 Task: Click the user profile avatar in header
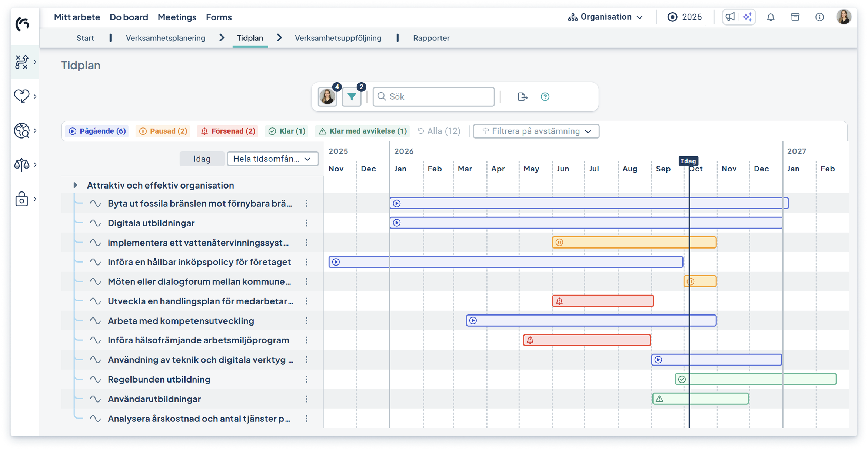(844, 17)
